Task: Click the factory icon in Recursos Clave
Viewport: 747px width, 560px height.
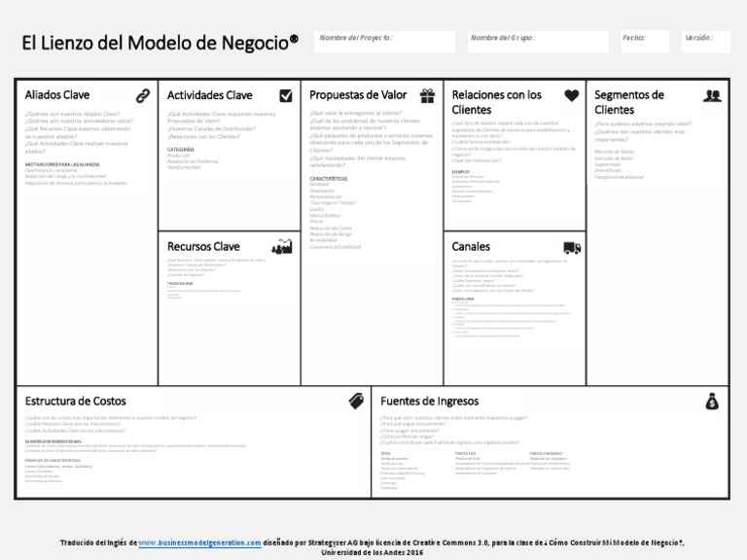Action: (x=282, y=246)
